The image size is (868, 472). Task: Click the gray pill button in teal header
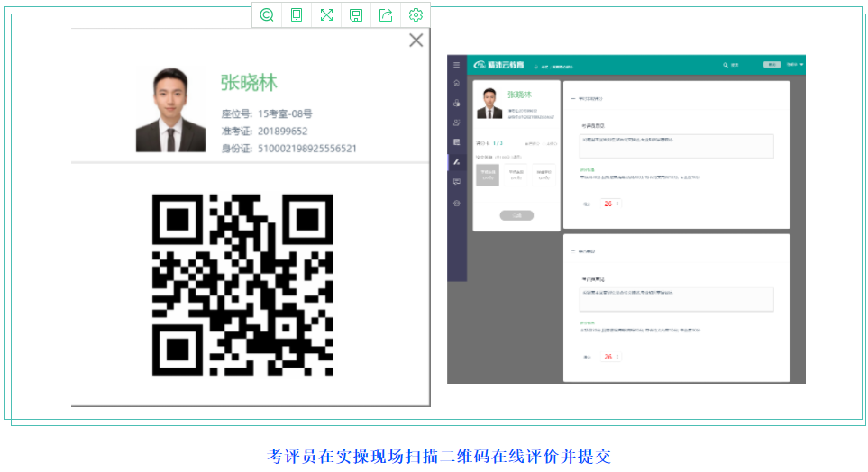click(x=772, y=65)
